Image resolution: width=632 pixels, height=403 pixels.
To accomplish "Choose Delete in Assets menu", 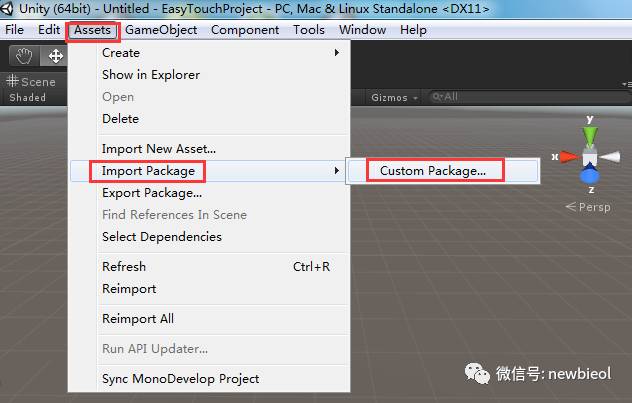I will [210, 118].
